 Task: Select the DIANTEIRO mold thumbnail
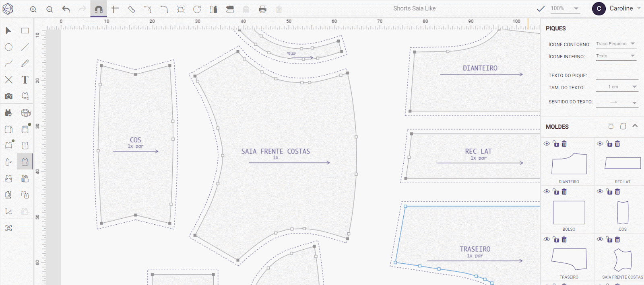[x=569, y=163]
